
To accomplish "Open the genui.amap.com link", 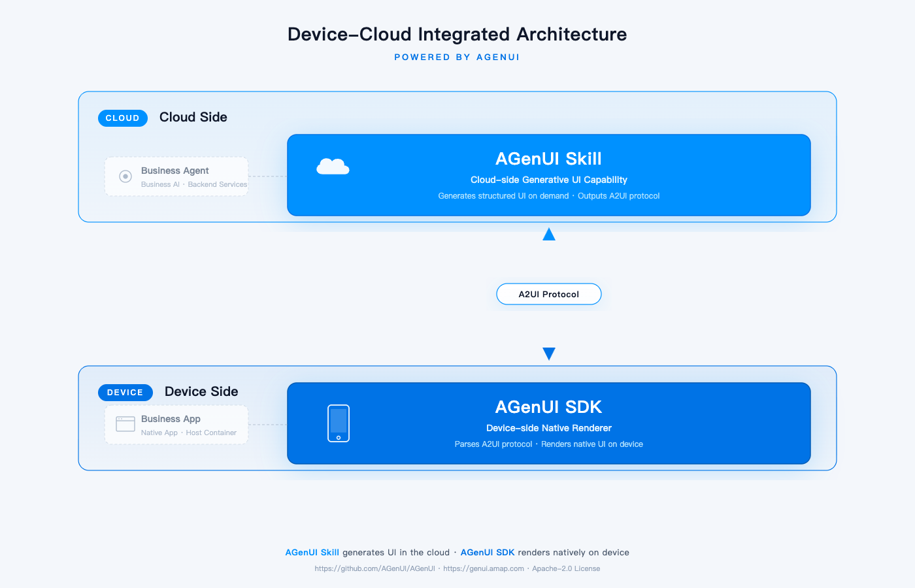I will [x=484, y=568].
